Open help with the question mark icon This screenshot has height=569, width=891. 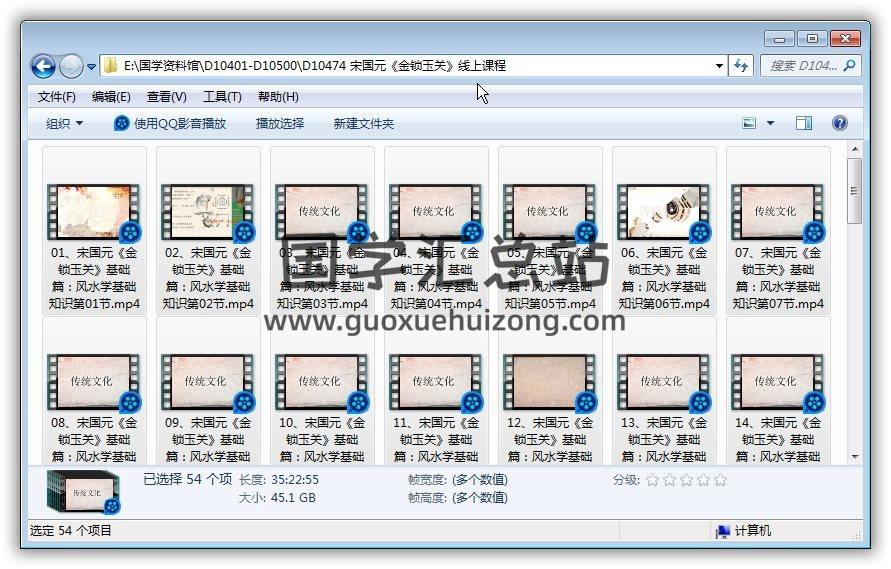839,123
